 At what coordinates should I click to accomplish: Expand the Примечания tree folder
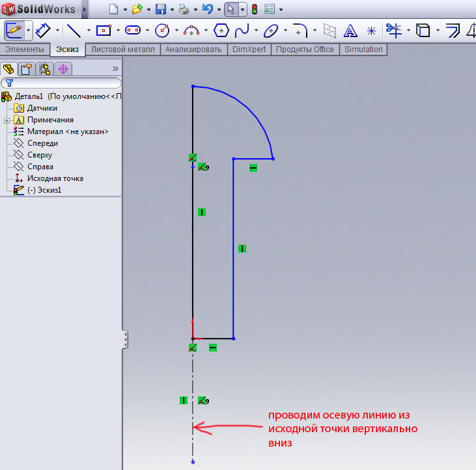7,120
